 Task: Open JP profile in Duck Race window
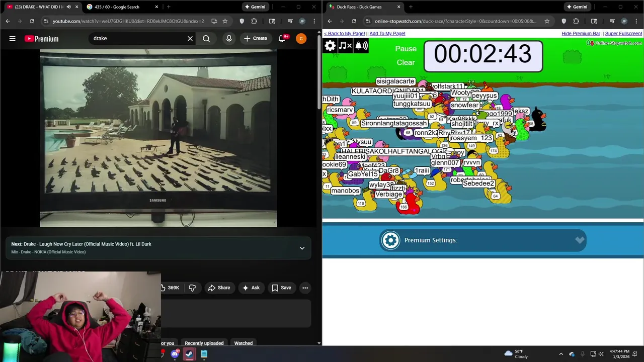624,21
